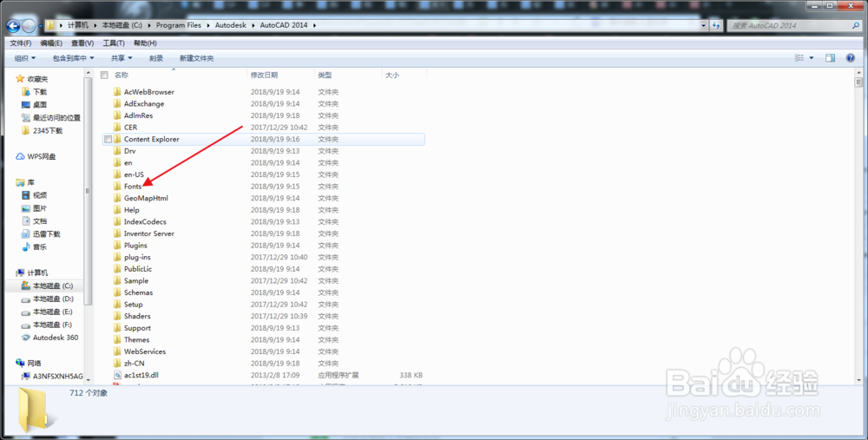Image resolution: width=868 pixels, height=440 pixels.
Task: Sort by the 修改日期 column header
Action: click(x=264, y=75)
